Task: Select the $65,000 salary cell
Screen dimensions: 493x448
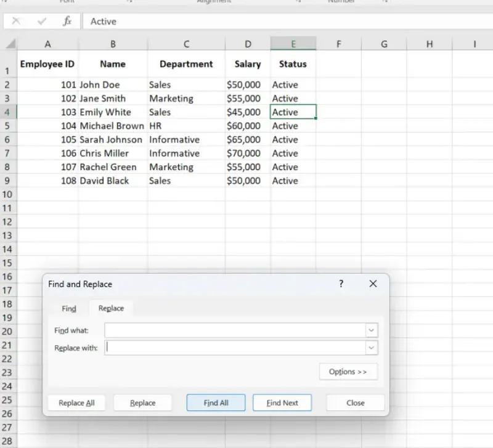Action: tap(248, 140)
